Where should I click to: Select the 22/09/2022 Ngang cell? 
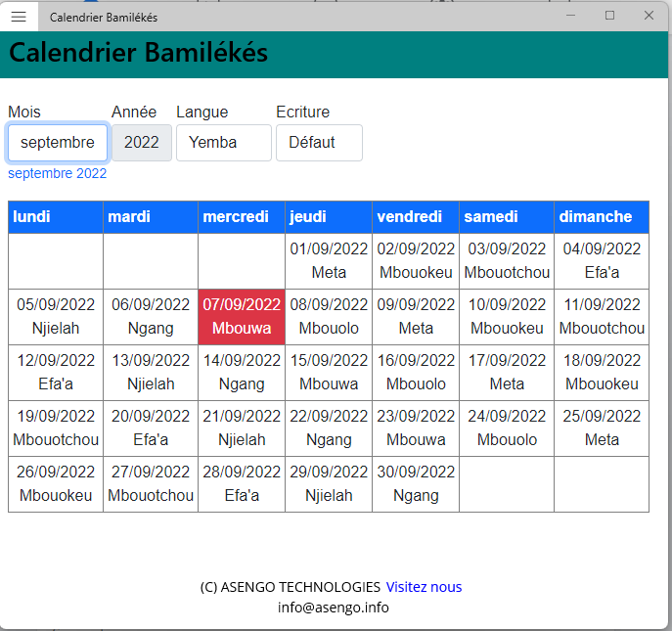point(329,428)
